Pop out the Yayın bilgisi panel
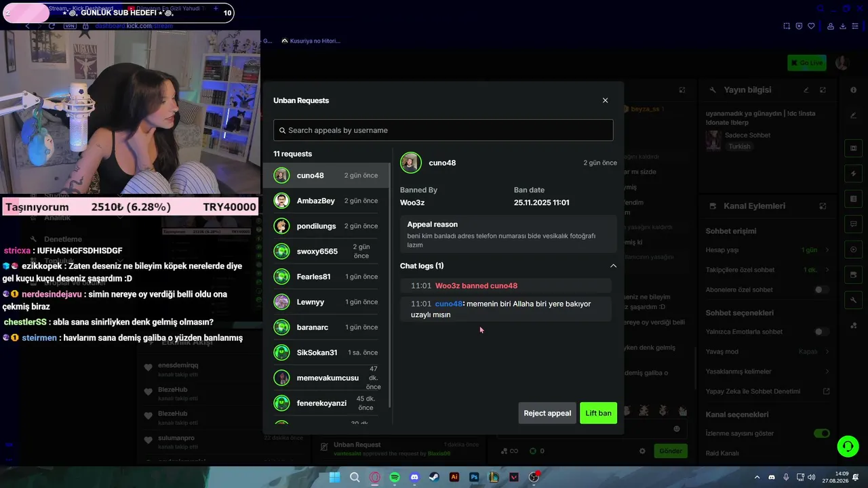This screenshot has height=488, width=868. [x=823, y=89]
